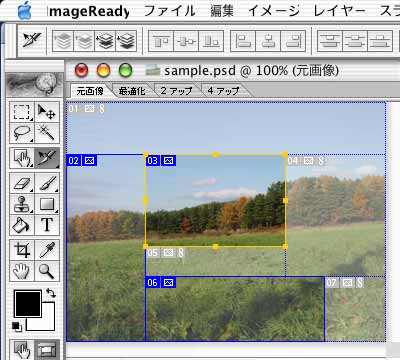
Task: Select auto slice 04 badge
Action: coord(306,161)
